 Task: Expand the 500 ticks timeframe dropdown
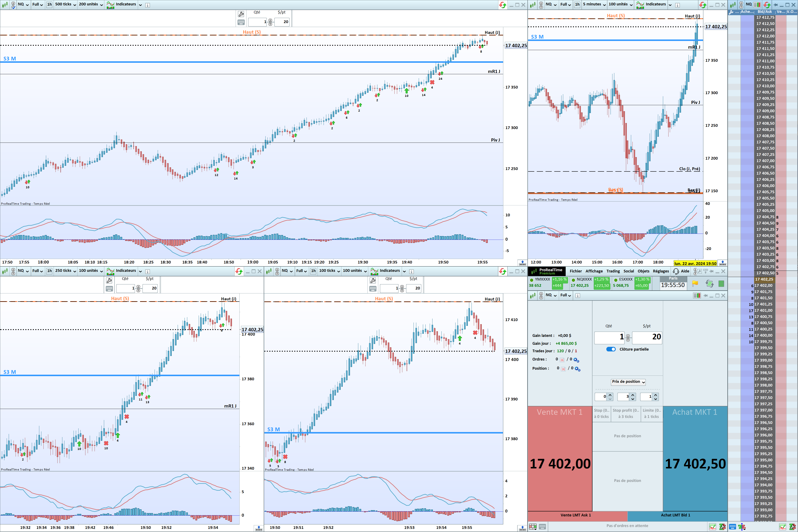click(65, 4)
